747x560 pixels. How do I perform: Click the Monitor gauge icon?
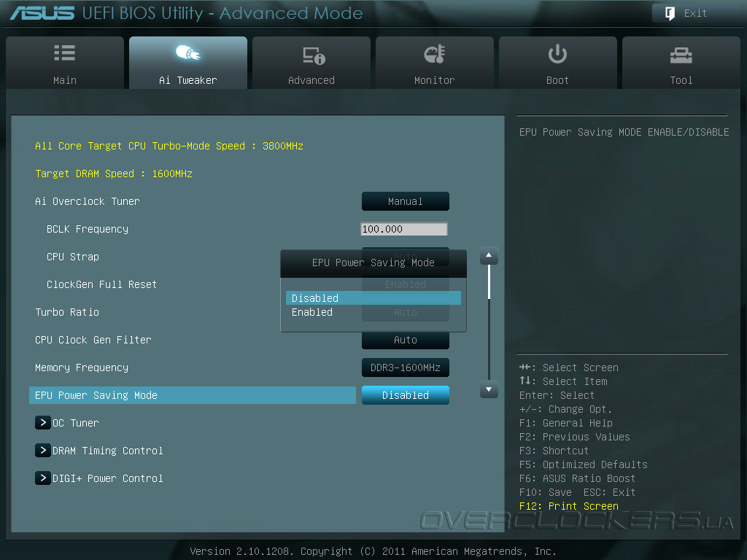tap(435, 54)
